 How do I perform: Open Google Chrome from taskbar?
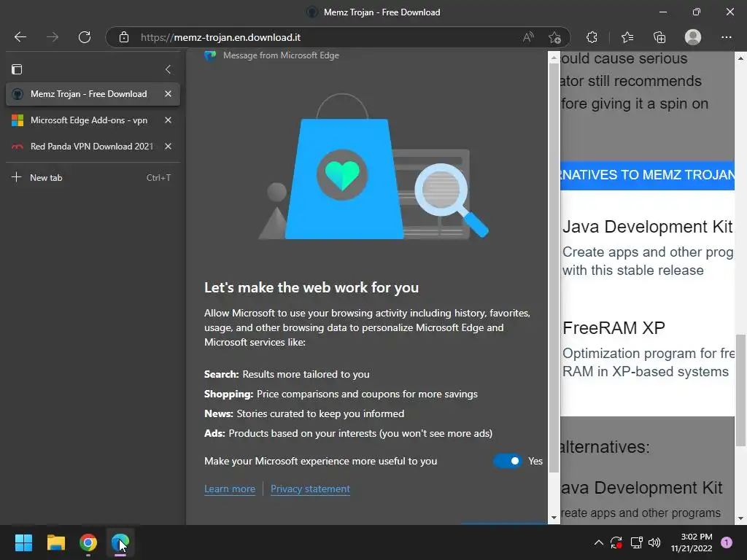(x=88, y=542)
